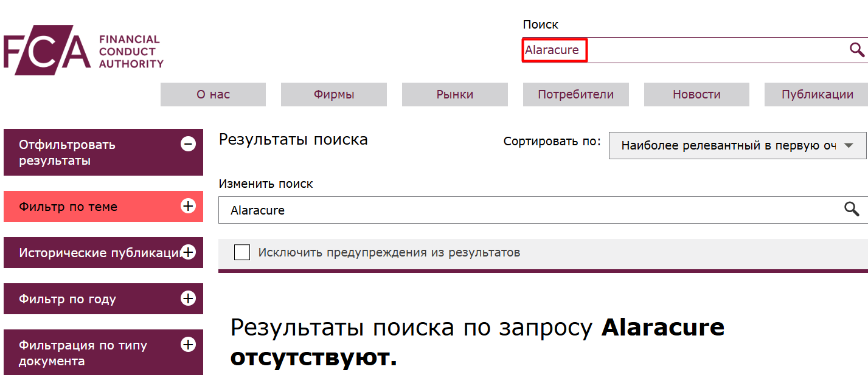868x375 pixels.
Task: Click the plus icon on Фильтр по году
Action: click(188, 298)
